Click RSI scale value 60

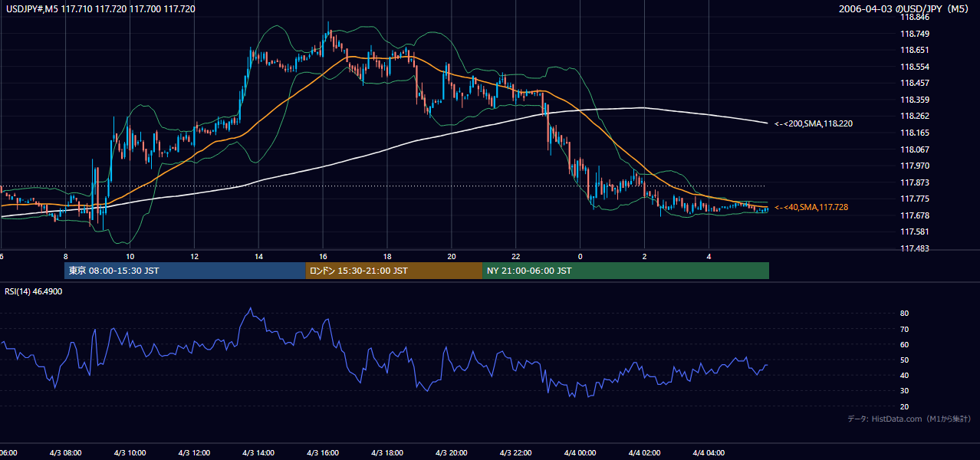[905, 344]
